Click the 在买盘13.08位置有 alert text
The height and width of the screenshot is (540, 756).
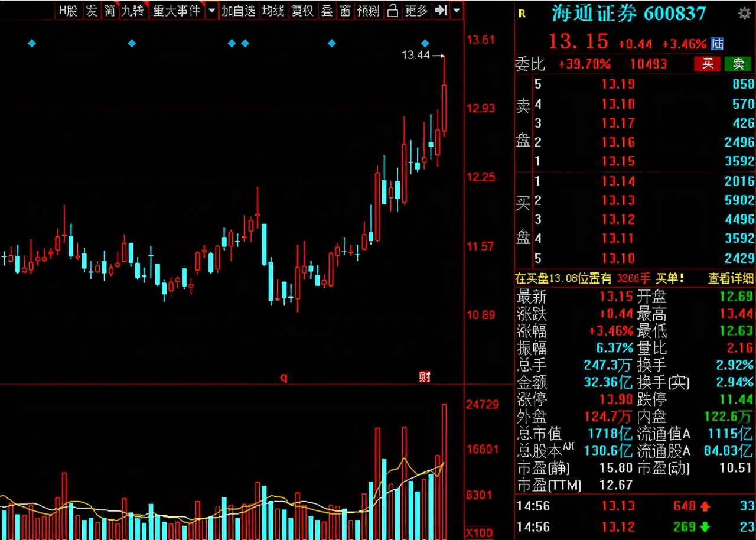click(x=564, y=278)
